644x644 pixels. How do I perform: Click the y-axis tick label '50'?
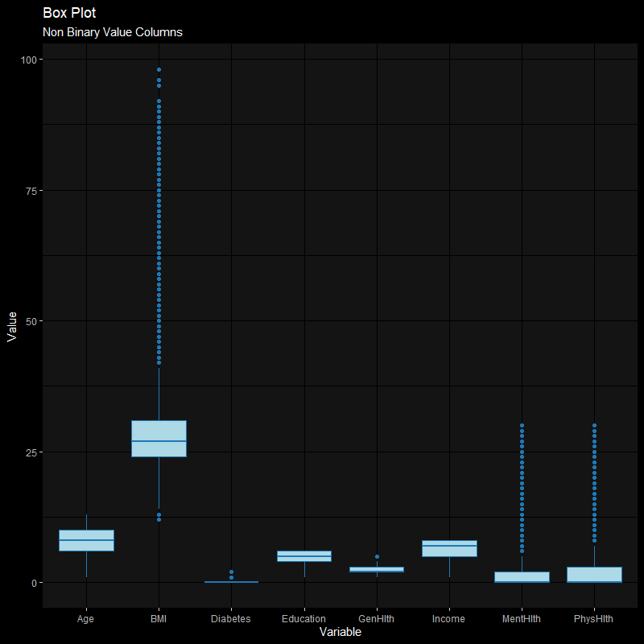click(x=31, y=321)
